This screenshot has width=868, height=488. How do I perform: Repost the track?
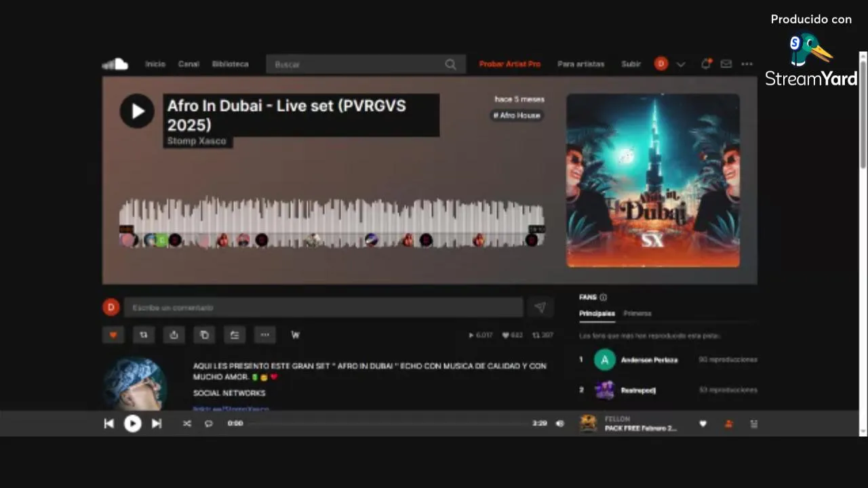(x=144, y=335)
